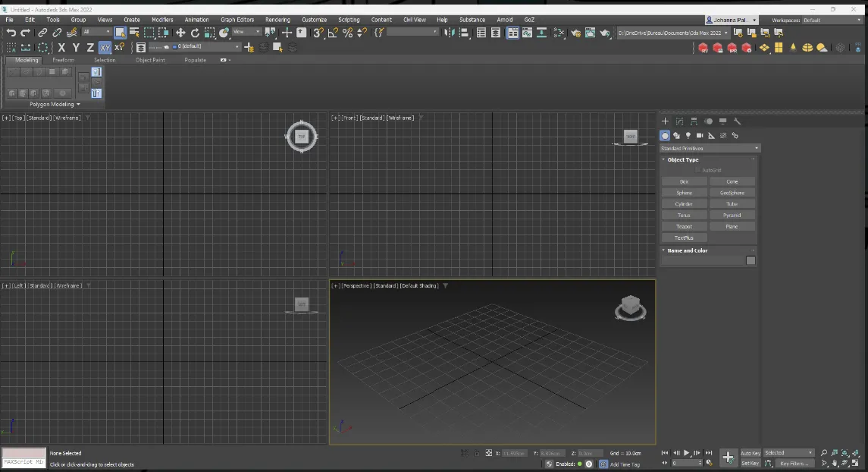
Task: Activate the Unlink Selection tool
Action: tap(57, 33)
